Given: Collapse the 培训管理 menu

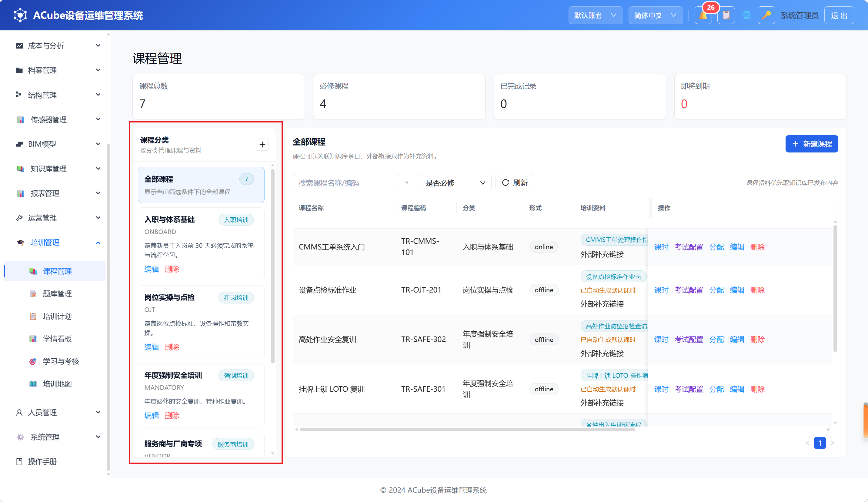Looking at the screenshot, I should click(x=57, y=243).
